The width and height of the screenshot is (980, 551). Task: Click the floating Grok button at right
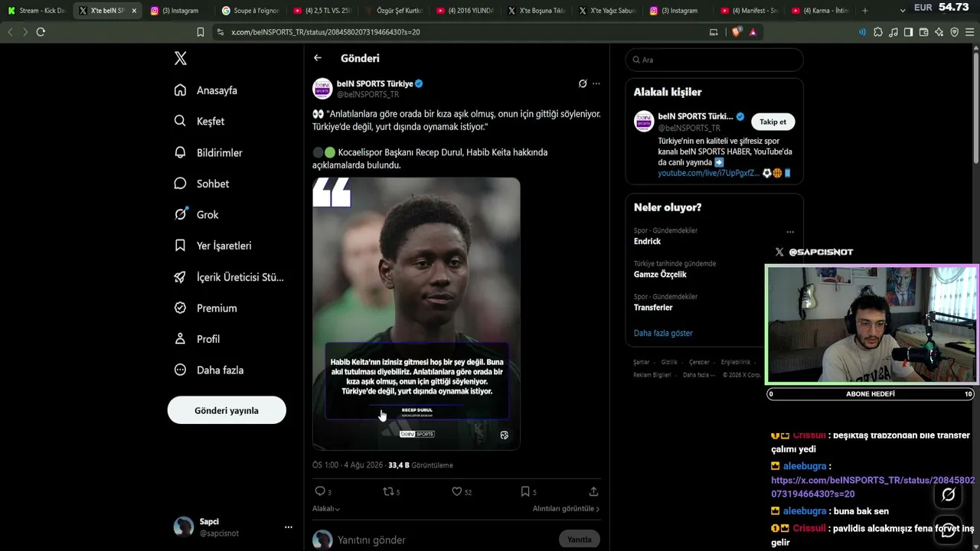(949, 494)
